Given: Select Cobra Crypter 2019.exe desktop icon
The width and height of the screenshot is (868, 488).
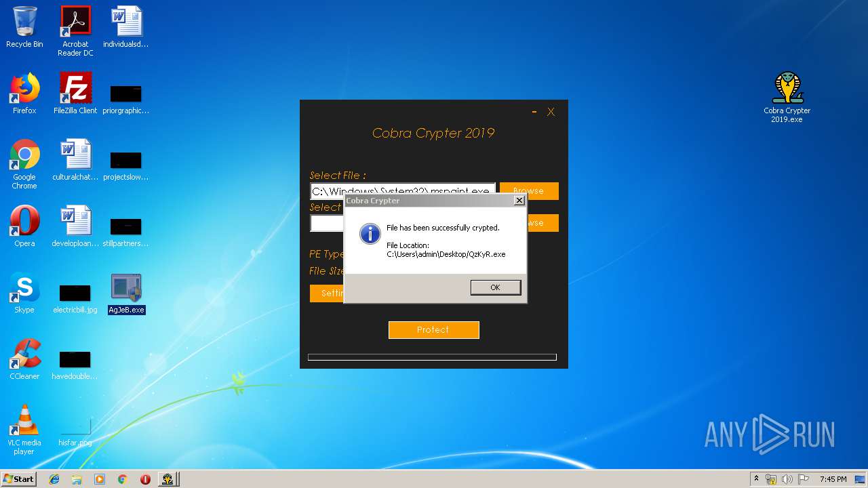Looking at the screenshot, I should [x=787, y=98].
